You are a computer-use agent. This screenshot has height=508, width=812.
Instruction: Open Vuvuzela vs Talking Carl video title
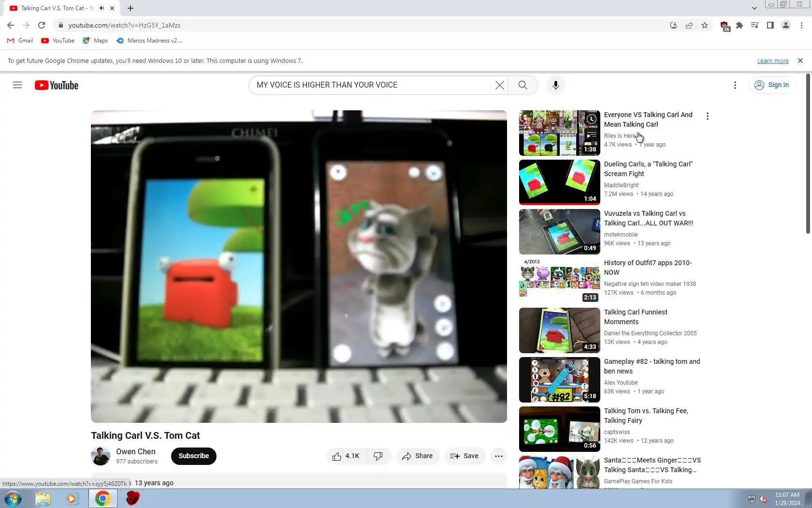click(649, 218)
